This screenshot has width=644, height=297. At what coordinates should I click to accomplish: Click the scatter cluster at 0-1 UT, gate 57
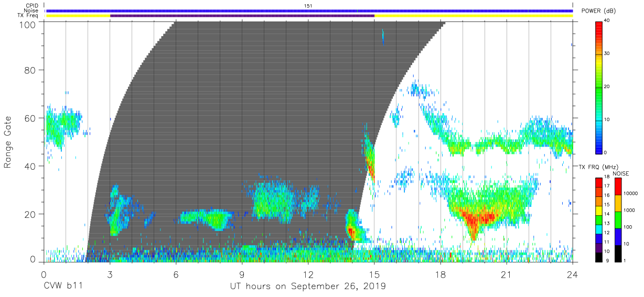[64, 127]
